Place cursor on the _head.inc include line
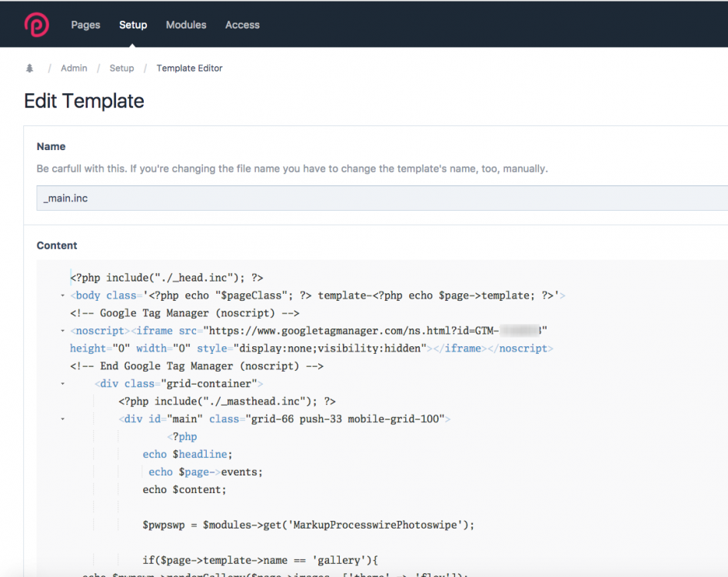Image resolution: width=728 pixels, height=577 pixels. click(167, 278)
